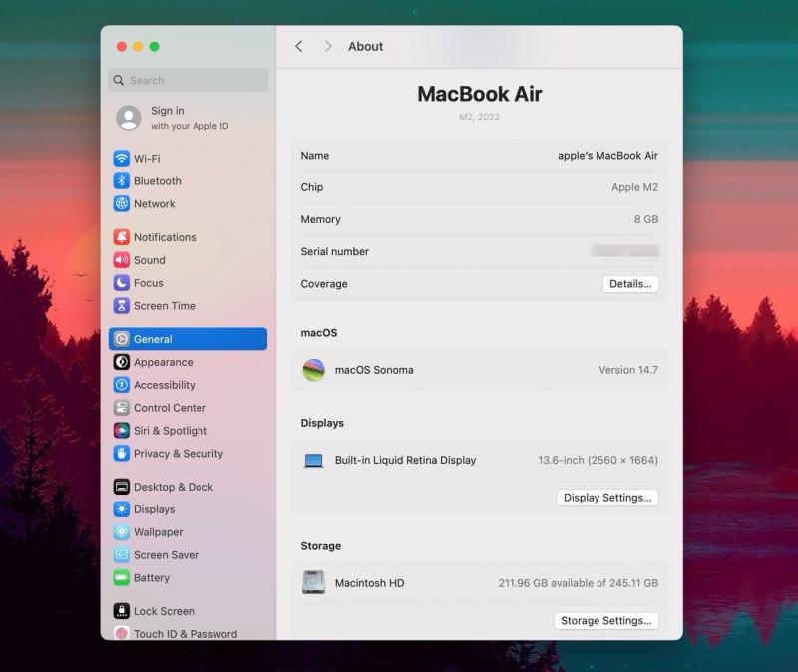Click the Accessibility icon in sidebar

(x=121, y=385)
